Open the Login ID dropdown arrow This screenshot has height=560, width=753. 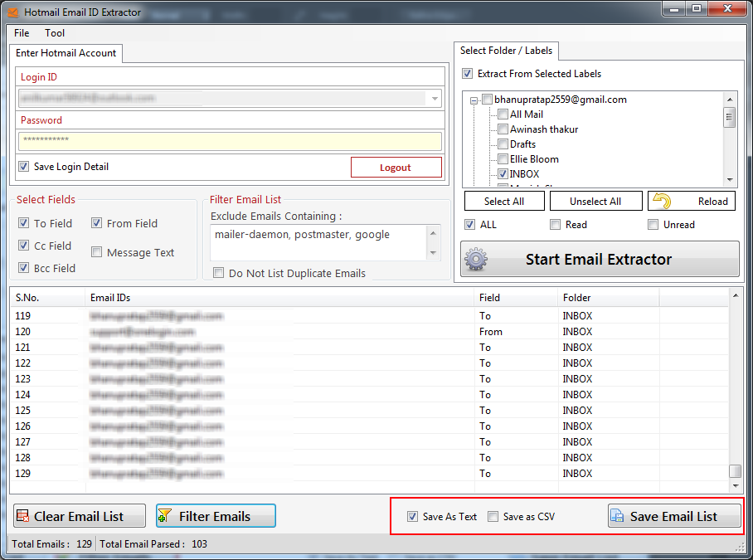pos(435,99)
